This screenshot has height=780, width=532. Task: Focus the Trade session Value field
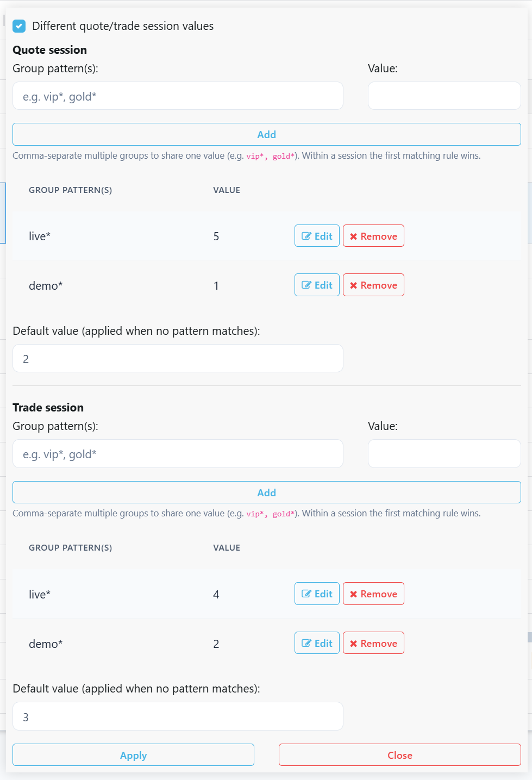click(445, 454)
